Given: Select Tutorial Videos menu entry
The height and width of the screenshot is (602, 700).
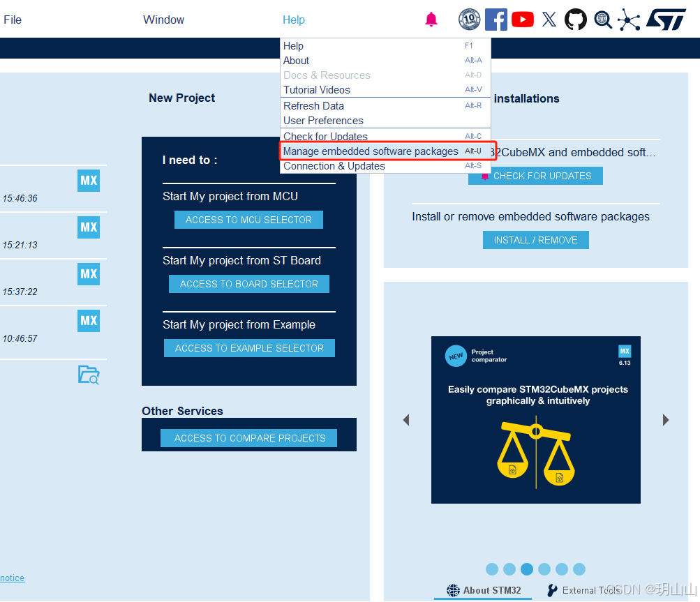Looking at the screenshot, I should click(385, 90).
